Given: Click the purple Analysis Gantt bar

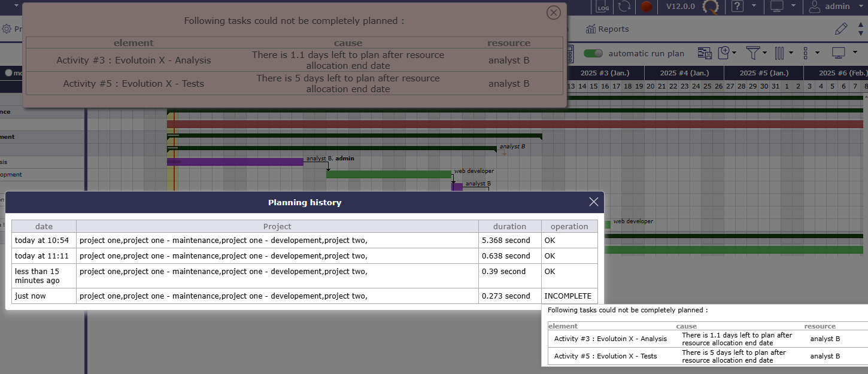Looking at the screenshot, I should pos(235,162).
